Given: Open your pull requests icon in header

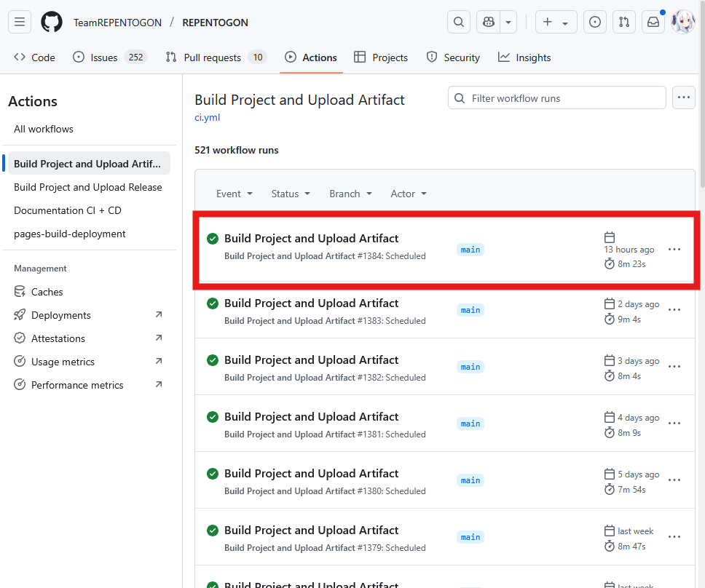Looking at the screenshot, I should point(624,22).
